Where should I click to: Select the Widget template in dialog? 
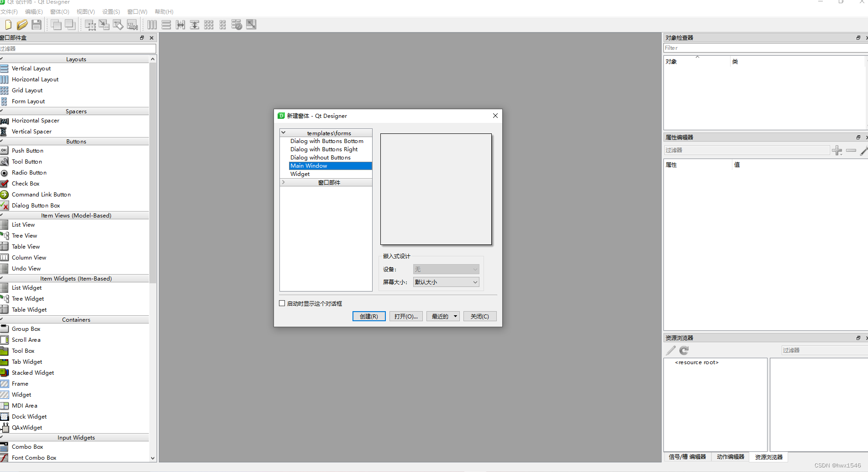(300, 174)
